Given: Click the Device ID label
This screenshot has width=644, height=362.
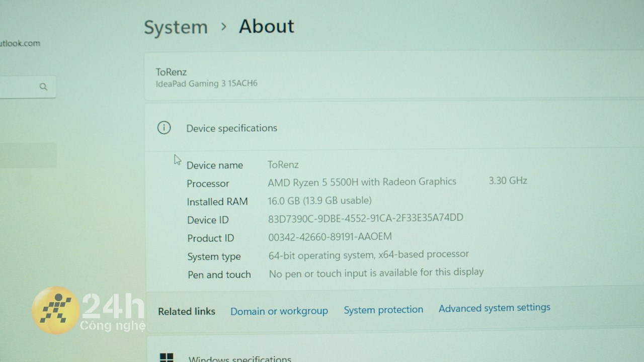Looking at the screenshot, I should 208,220.
